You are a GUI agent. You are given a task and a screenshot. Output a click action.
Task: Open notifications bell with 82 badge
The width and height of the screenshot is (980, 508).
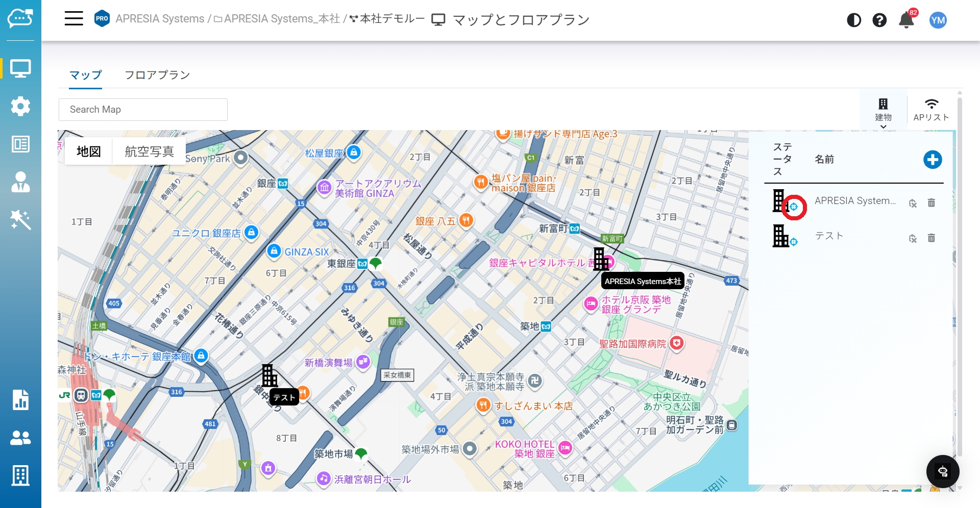[x=906, y=20]
